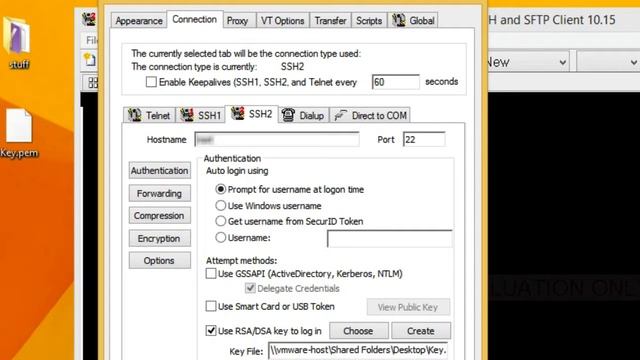The width and height of the screenshot is (640, 360).
Task: Open the Forwarding settings section
Action: pyautogui.click(x=160, y=193)
